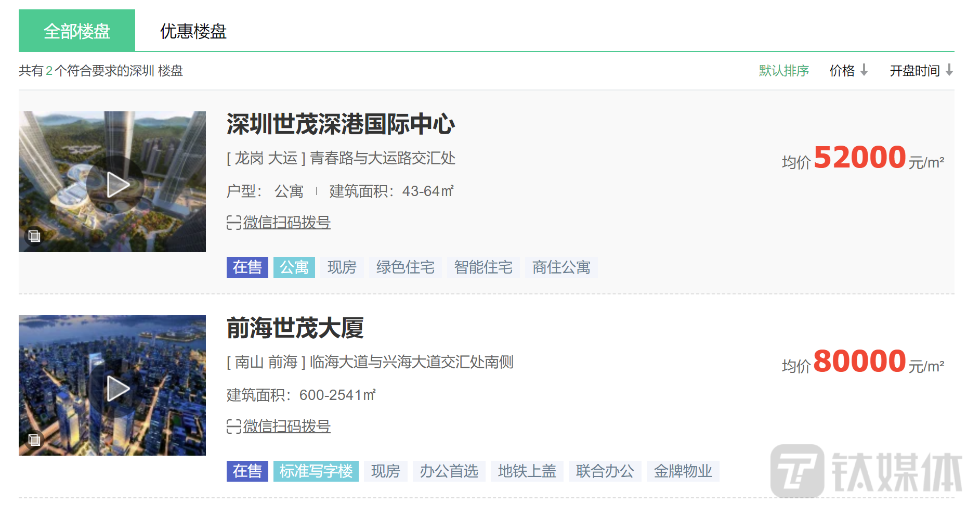This screenshot has height=516, width=980.
Task: Open 前海世茂大厦 listing title
Action: 295,328
